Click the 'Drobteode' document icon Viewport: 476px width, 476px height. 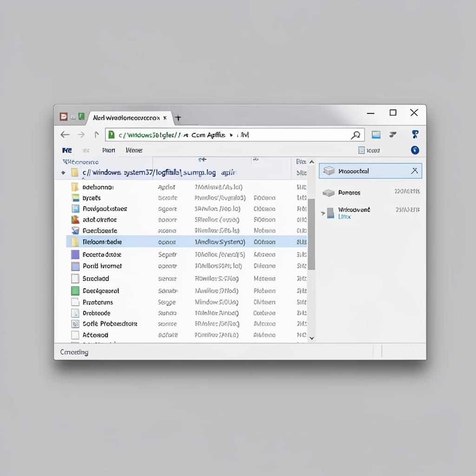(75, 313)
